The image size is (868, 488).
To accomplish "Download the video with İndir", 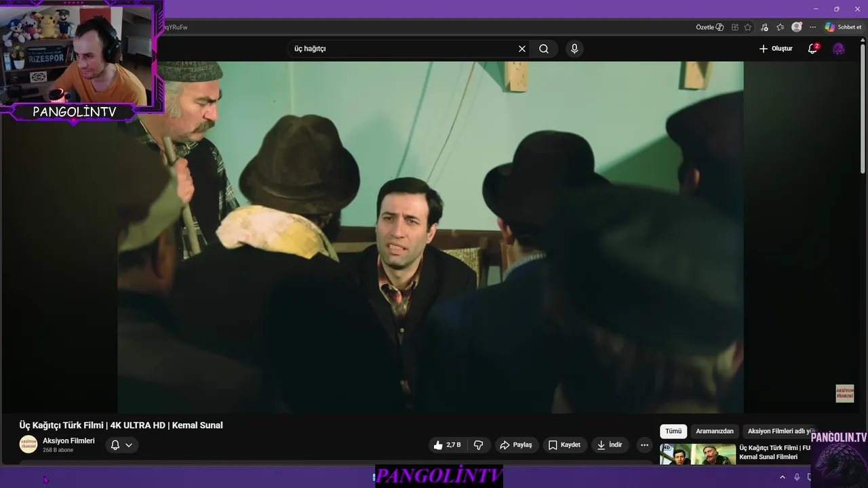I will 610,445.
